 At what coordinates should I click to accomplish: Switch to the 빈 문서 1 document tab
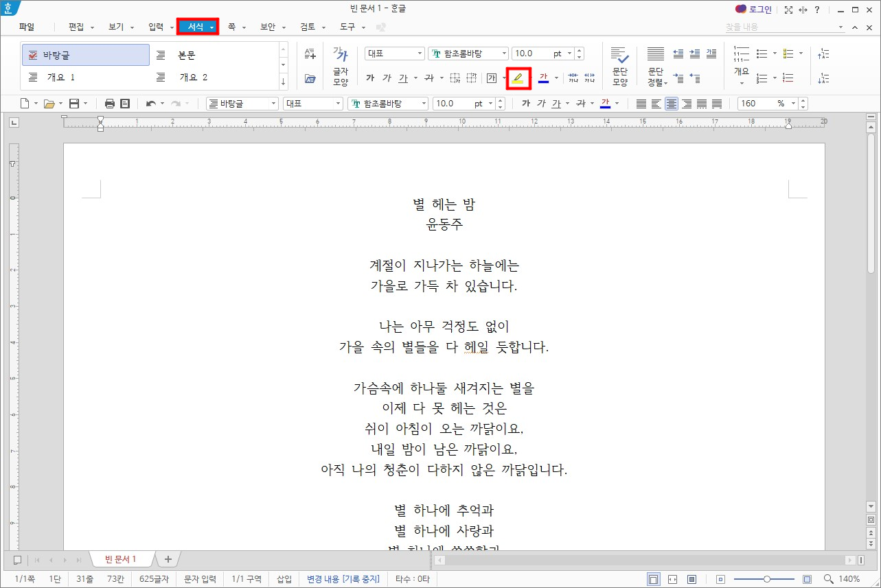click(x=121, y=559)
